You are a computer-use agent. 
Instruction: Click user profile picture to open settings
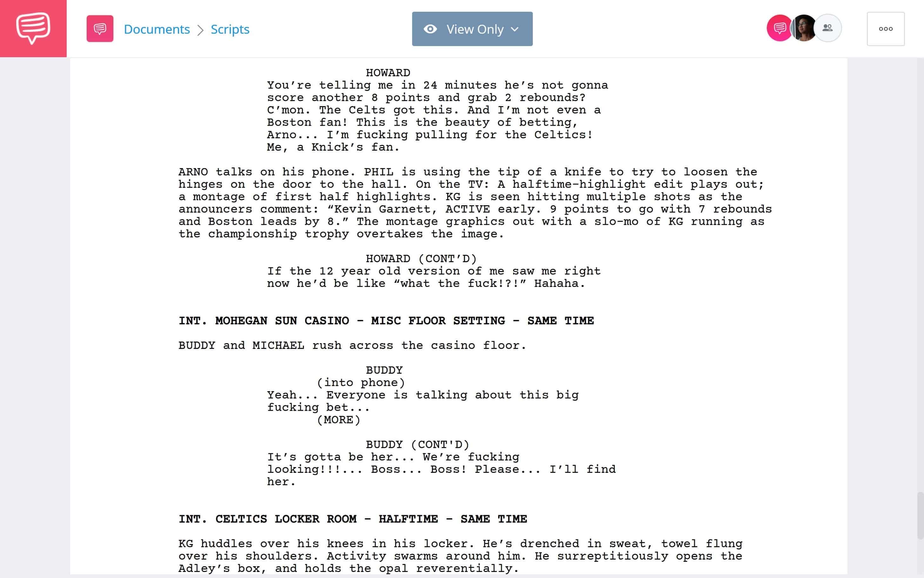[803, 28]
